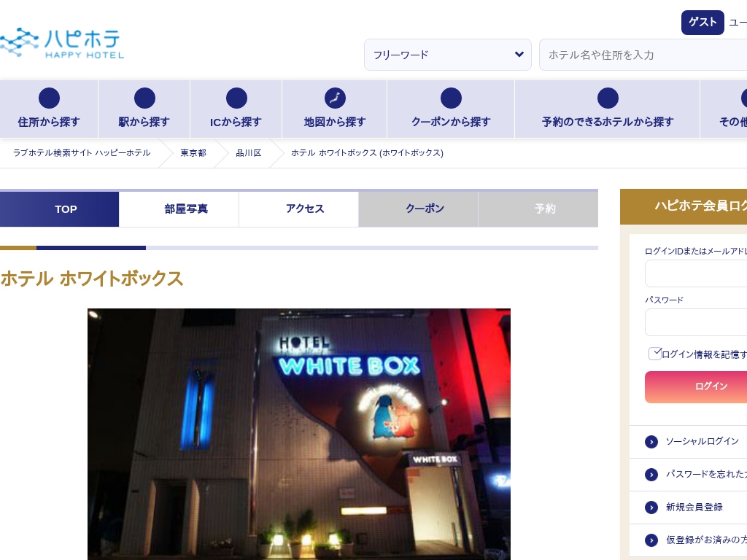Click the Hotel White Box exterior photo
The width and height of the screenshot is (747, 560).
tap(299, 434)
